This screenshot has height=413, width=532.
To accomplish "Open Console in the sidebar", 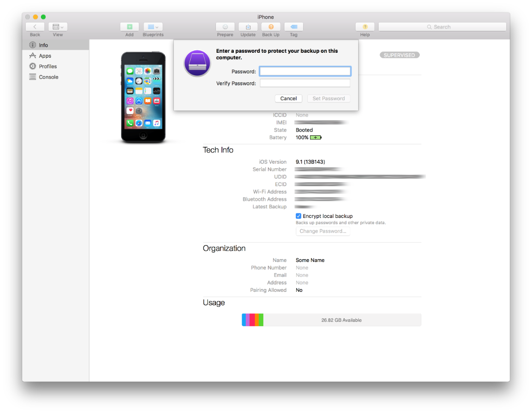I will (x=48, y=77).
